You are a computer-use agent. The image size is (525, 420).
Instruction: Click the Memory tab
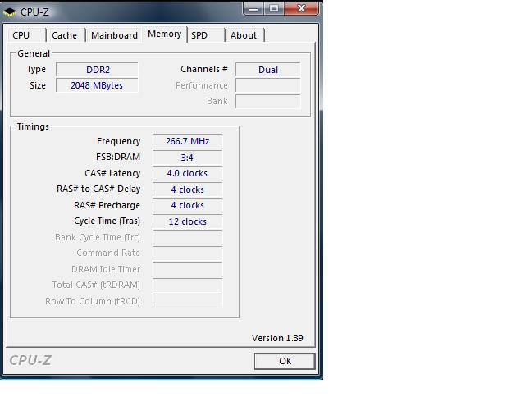coord(164,34)
